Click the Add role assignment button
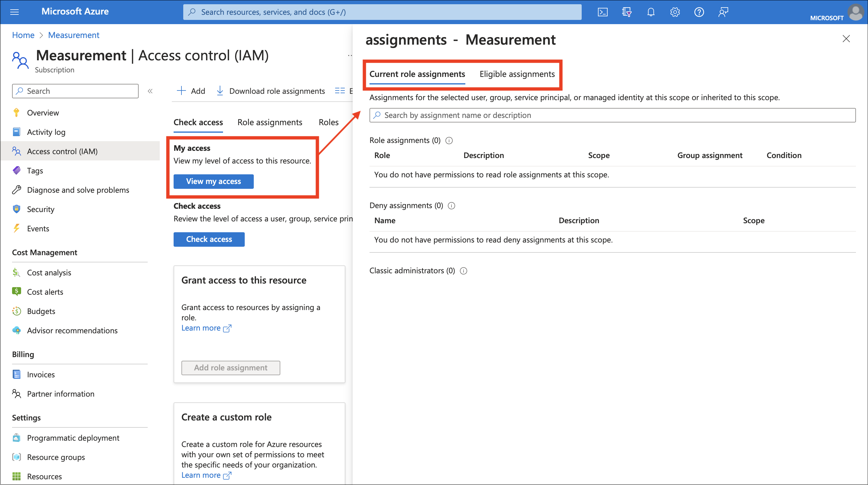 pos(231,367)
